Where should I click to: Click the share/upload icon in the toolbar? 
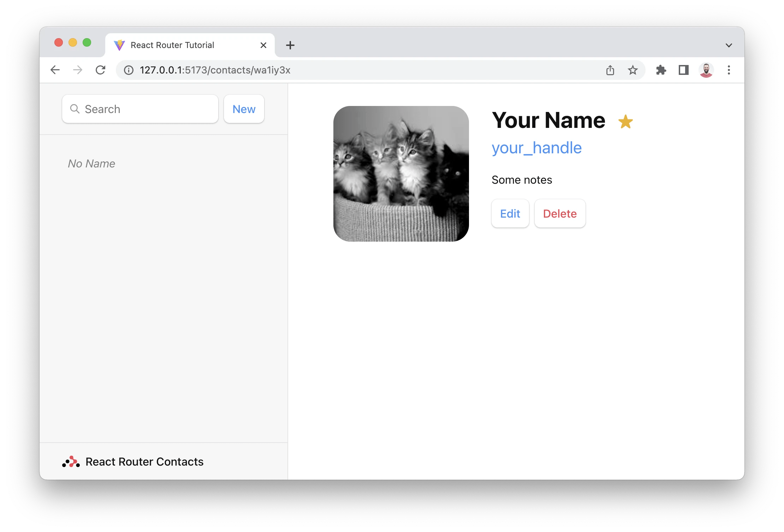point(610,70)
